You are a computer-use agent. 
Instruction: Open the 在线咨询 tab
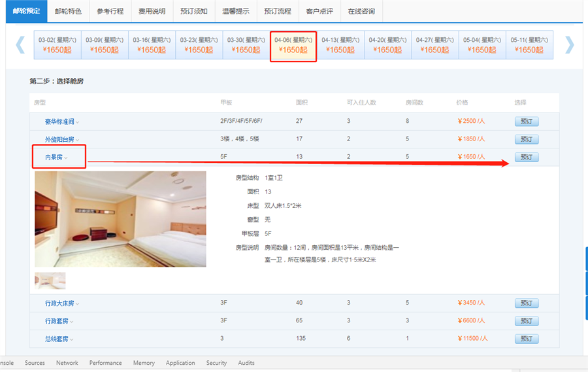361,11
